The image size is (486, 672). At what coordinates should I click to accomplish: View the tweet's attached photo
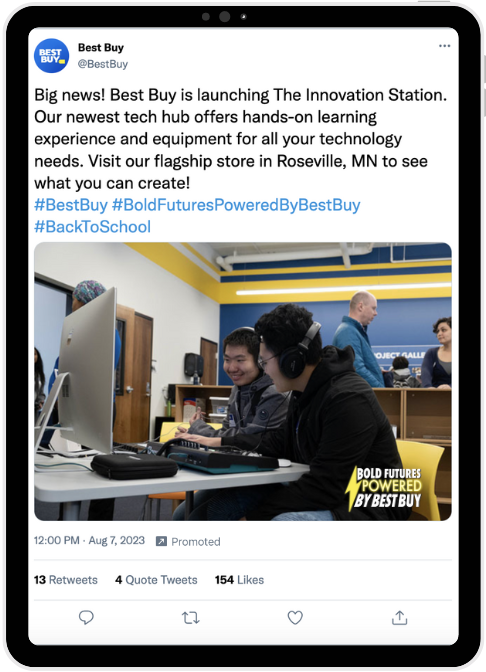point(243,381)
